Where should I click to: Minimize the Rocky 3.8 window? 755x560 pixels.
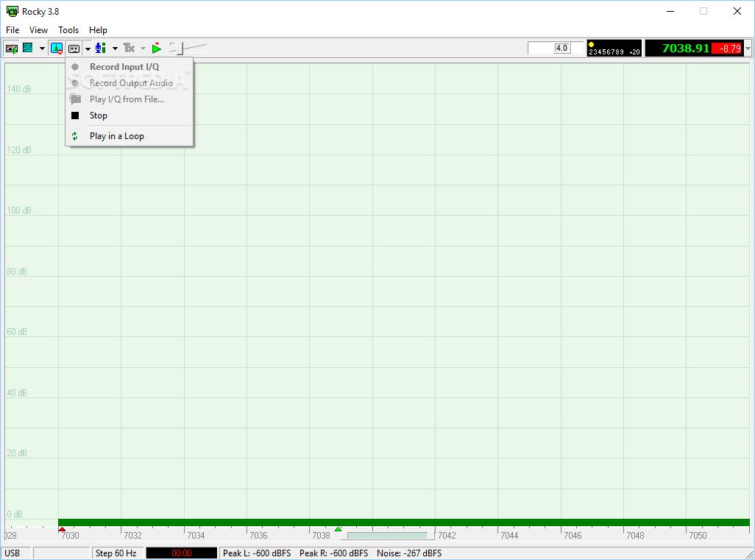[x=670, y=11]
